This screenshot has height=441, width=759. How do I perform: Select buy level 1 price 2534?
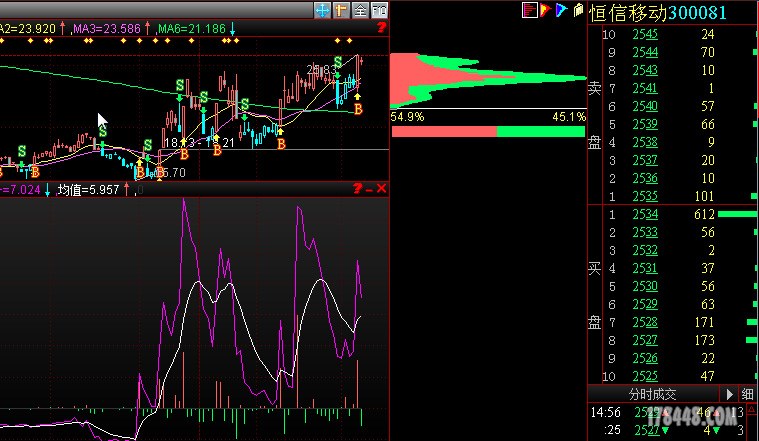click(645, 214)
